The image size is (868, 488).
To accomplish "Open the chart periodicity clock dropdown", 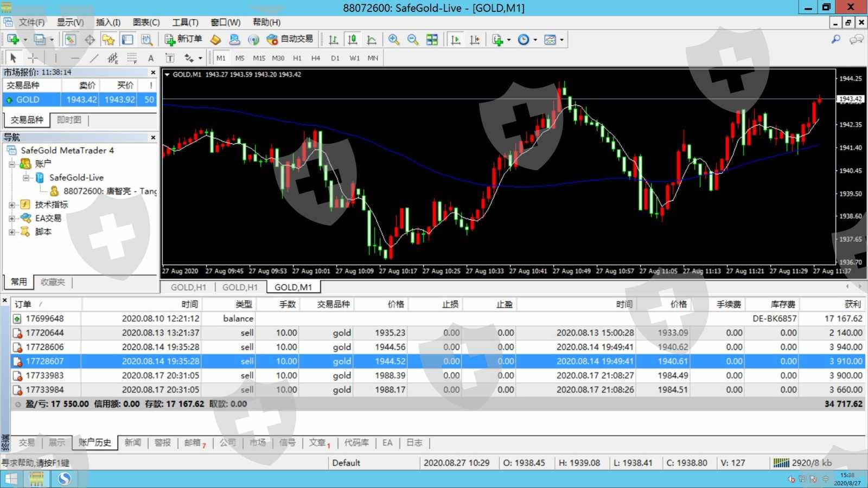I will click(x=527, y=40).
